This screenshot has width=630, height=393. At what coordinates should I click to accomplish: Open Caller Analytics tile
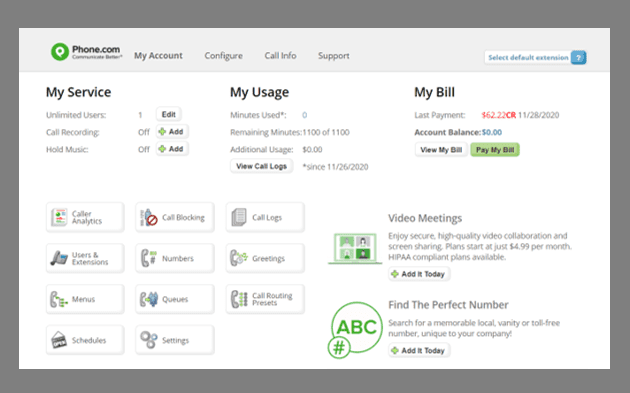[x=85, y=217]
